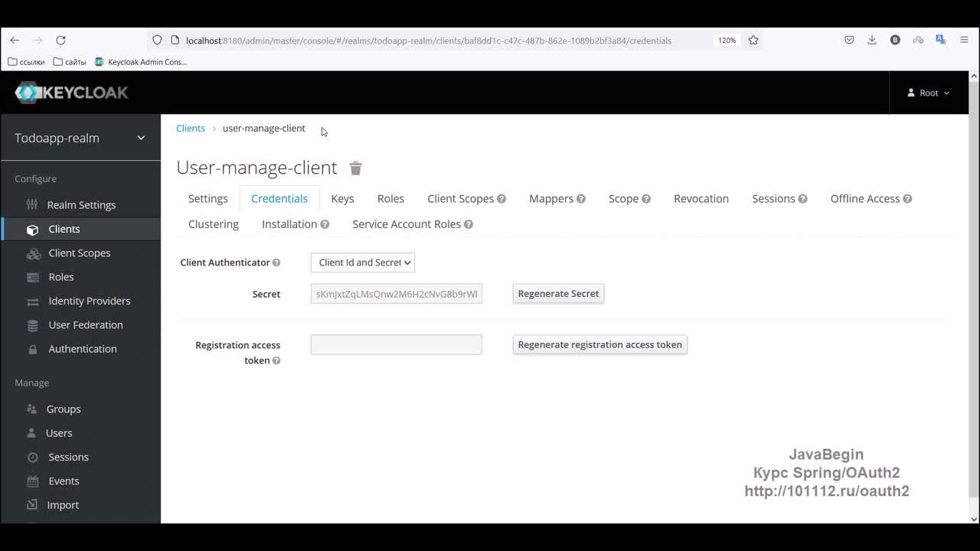Open the сайты bookmarks folder
Screen dimensions: 980x551
tap(70, 62)
